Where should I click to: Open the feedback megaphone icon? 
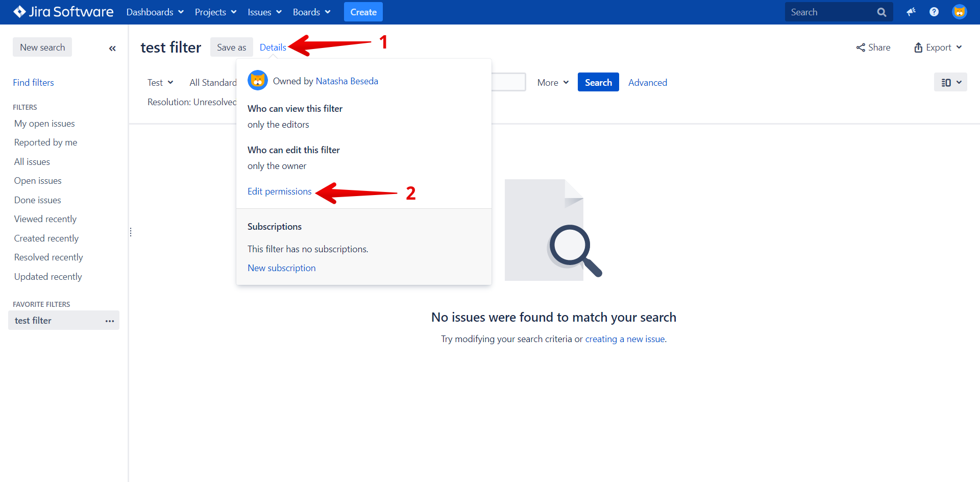[912, 12]
